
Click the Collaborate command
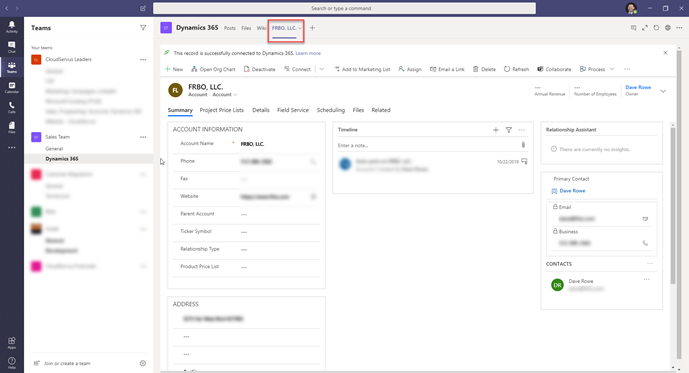point(554,69)
